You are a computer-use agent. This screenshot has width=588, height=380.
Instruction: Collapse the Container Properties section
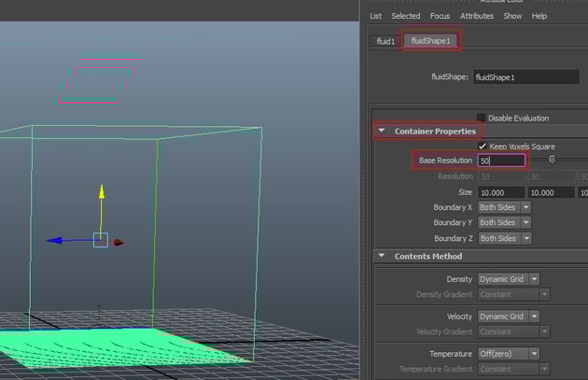383,132
